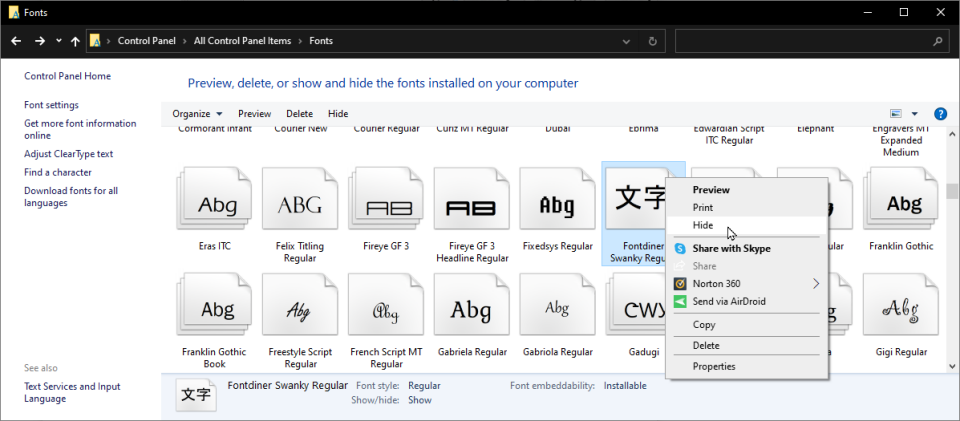Screen dimensions: 960x421
Task: Refresh the Fonts folder view
Action: (x=653, y=41)
